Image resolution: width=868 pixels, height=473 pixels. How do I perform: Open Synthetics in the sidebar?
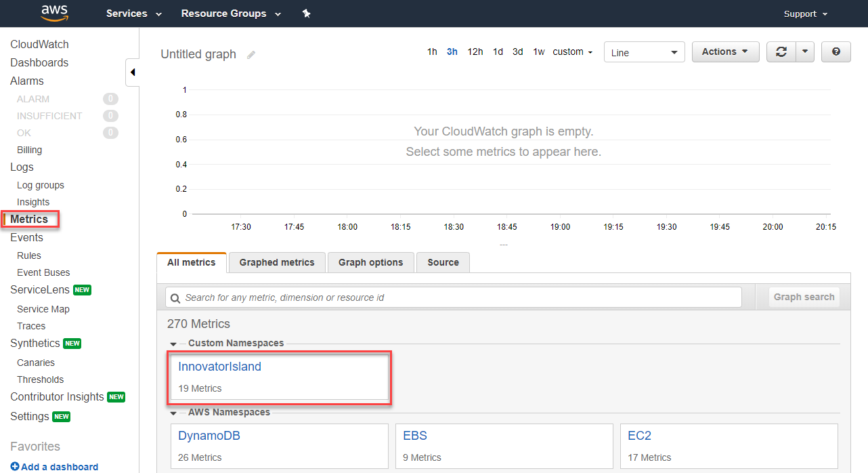tap(35, 344)
